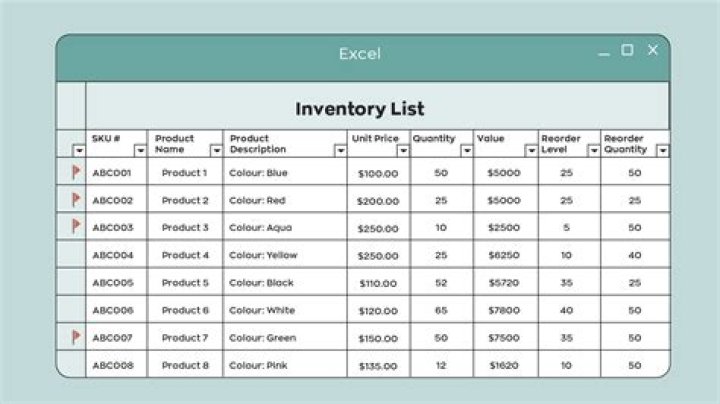720x404 pixels.
Task: Open the Quantity filter dropdown
Action: point(466,150)
